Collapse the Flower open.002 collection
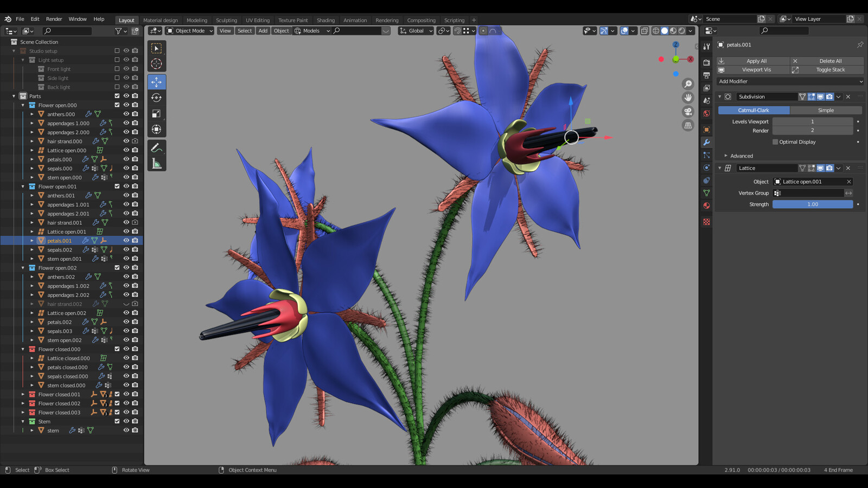868x488 pixels. (x=23, y=268)
